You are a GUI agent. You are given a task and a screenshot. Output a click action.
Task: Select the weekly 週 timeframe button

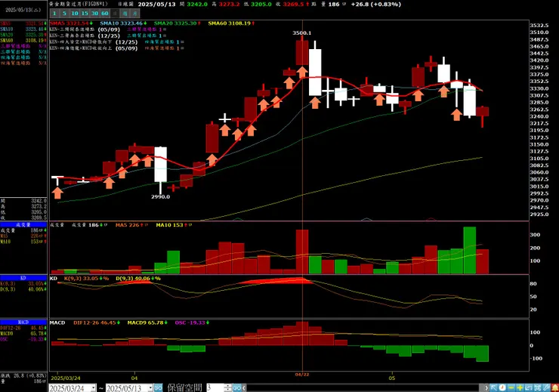125,13
